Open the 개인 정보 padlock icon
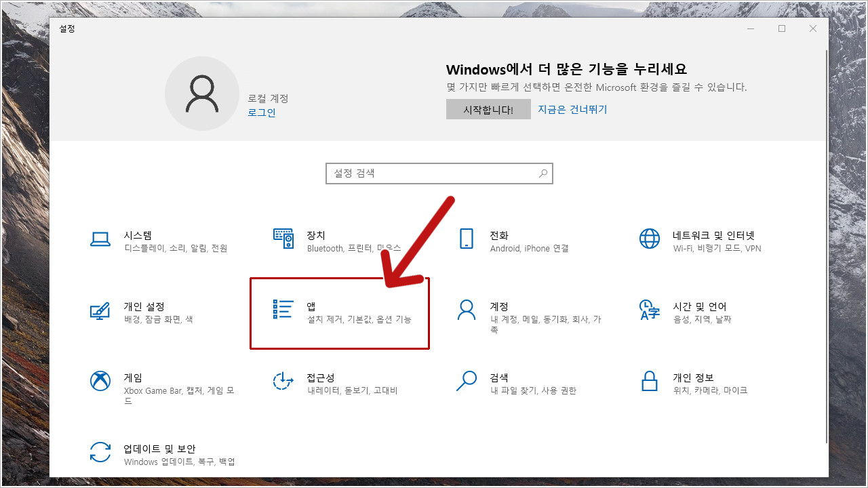This screenshot has width=868, height=488. pos(650,381)
